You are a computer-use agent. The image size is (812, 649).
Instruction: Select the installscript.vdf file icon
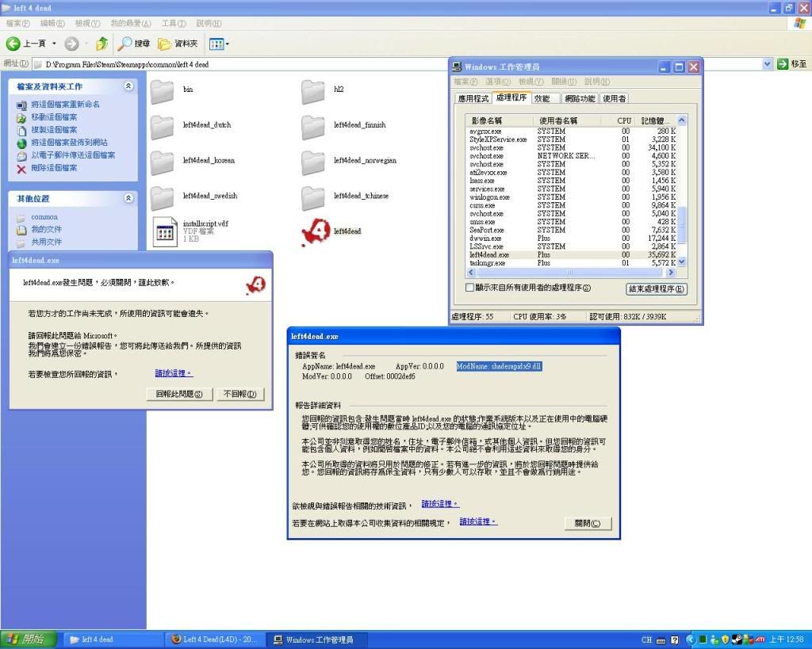coord(163,231)
